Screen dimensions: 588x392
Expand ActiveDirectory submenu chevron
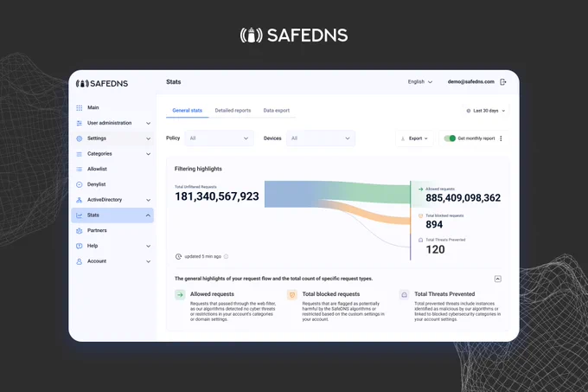point(149,200)
